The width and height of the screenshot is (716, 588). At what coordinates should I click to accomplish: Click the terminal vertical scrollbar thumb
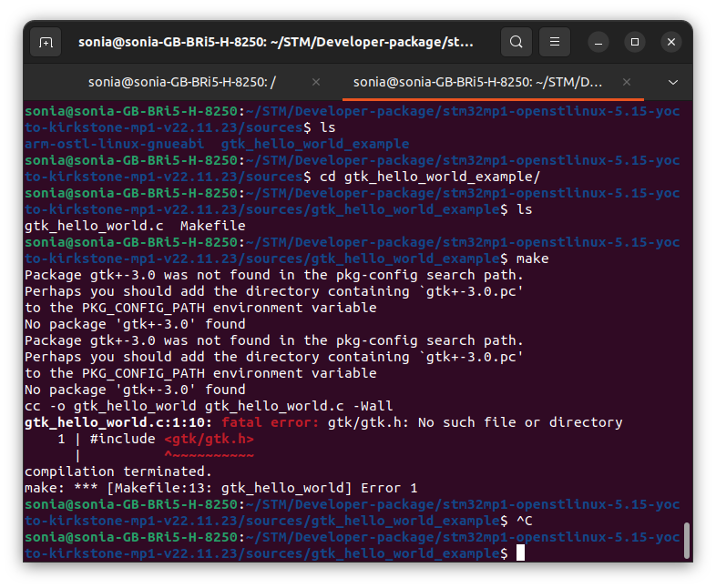click(686, 541)
